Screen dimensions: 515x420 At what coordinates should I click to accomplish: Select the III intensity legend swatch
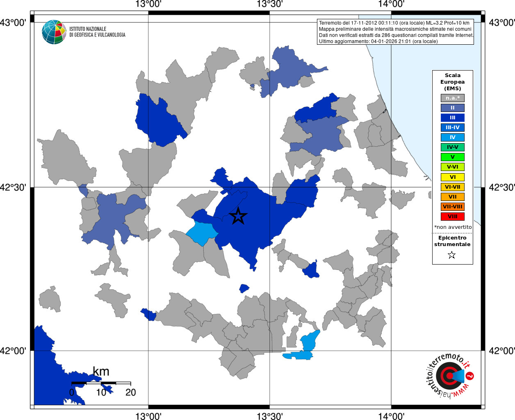tap(453, 118)
